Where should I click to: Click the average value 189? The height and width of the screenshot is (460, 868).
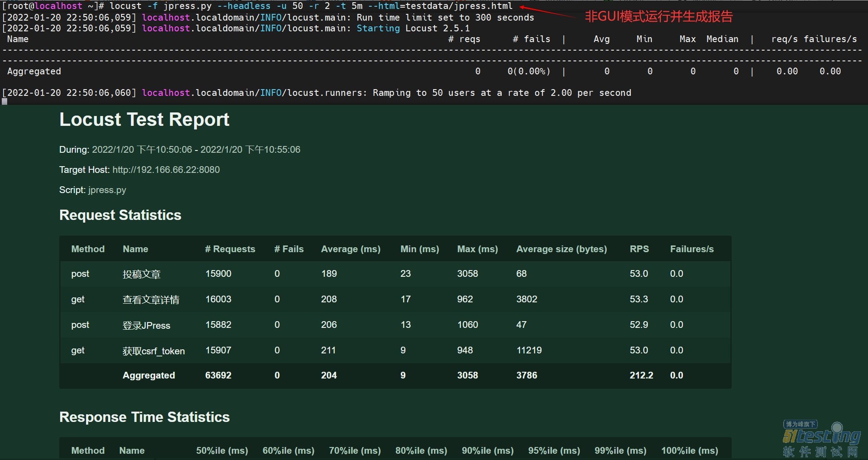coord(329,274)
